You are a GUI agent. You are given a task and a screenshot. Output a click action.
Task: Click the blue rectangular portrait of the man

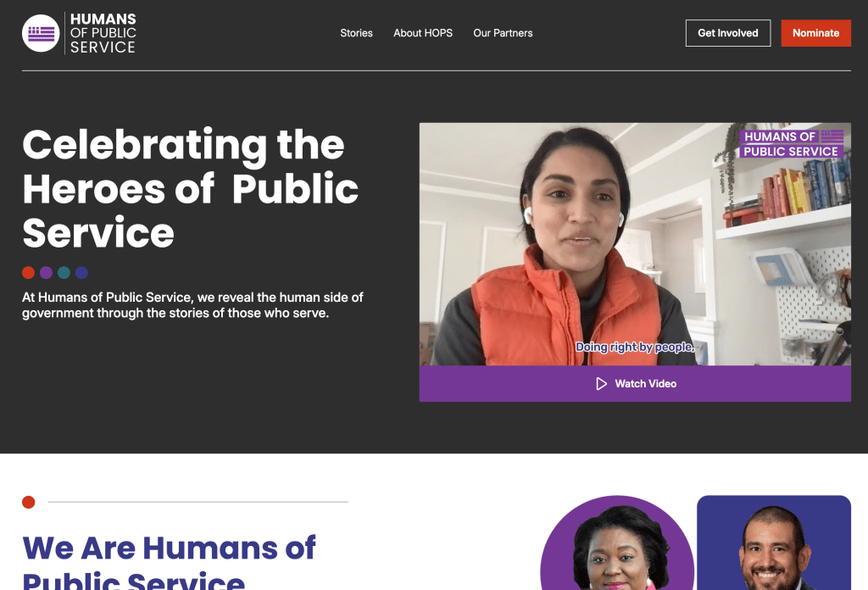pyautogui.click(x=774, y=543)
